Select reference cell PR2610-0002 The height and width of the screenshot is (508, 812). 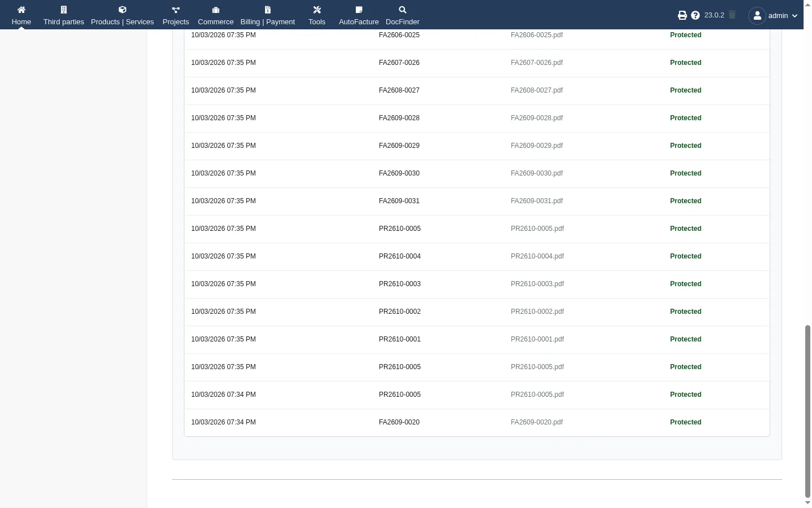(400, 312)
